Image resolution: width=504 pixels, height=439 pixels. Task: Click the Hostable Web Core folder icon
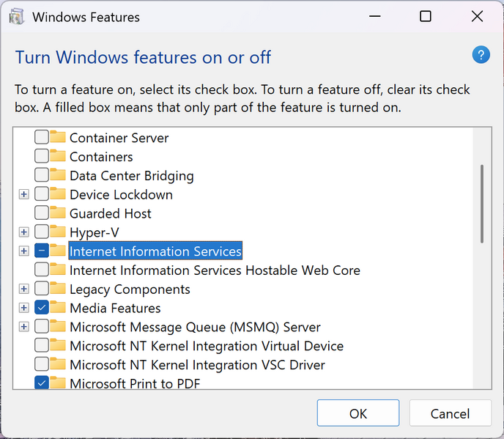click(58, 270)
